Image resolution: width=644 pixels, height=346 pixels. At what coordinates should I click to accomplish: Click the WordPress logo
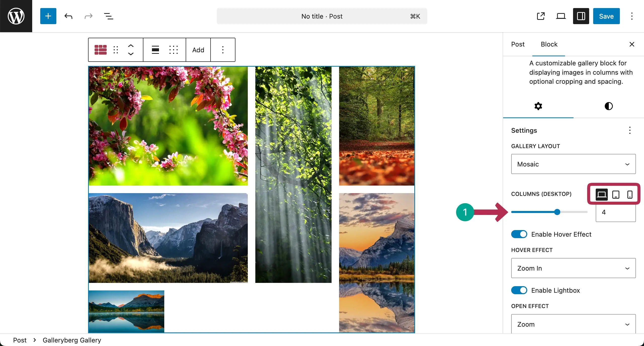pos(16,16)
